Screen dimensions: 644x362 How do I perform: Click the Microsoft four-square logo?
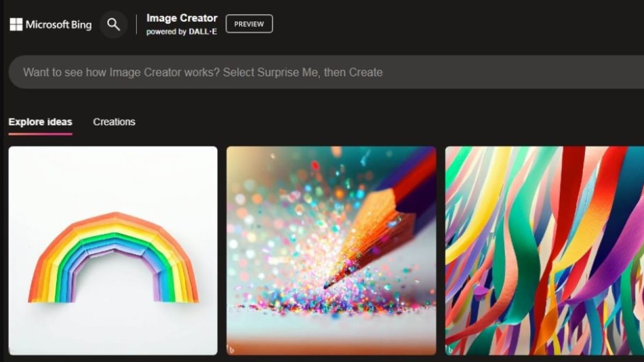[16, 24]
